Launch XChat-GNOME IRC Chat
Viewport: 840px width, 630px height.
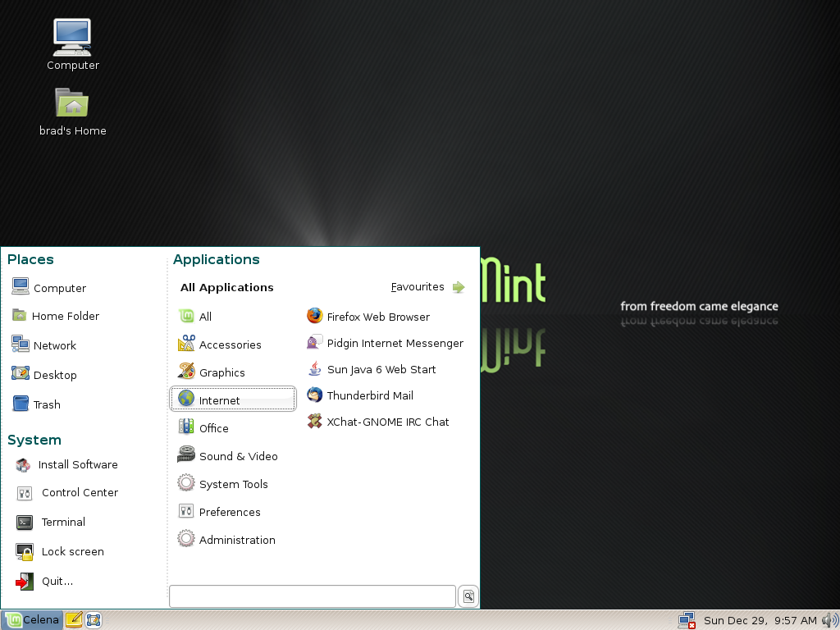pyautogui.click(x=378, y=421)
